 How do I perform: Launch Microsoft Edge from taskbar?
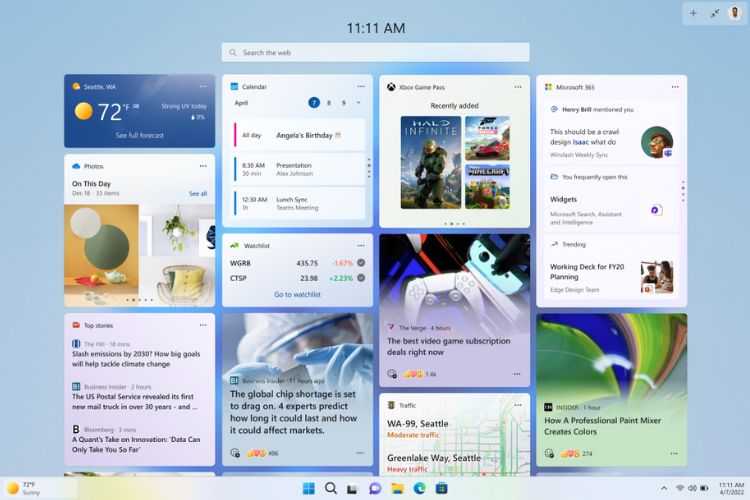pyautogui.click(x=419, y=489)
